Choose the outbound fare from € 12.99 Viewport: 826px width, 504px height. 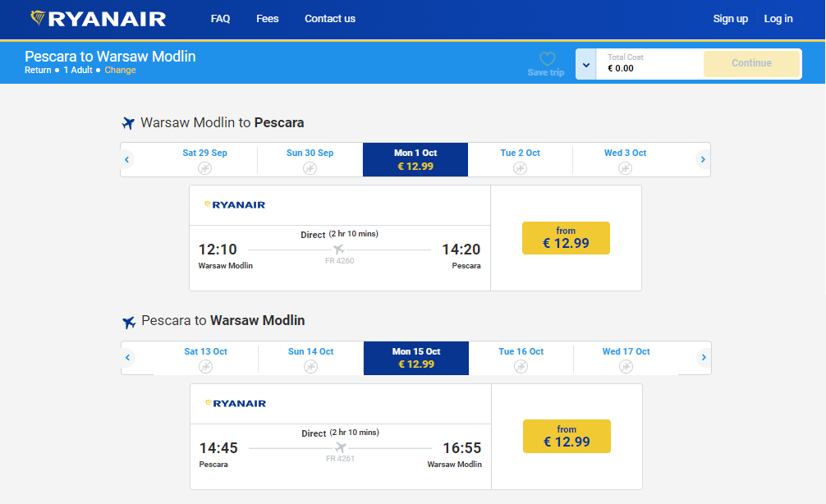click(x=566, y=238)
